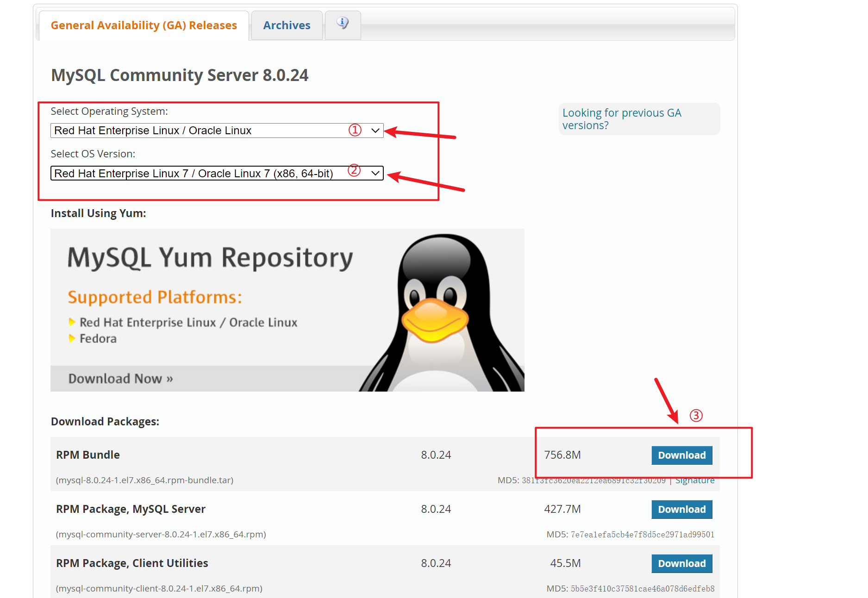The image size is (868, 598).
Task: Click the 'Select Operating System:' label
Action: 109,112
